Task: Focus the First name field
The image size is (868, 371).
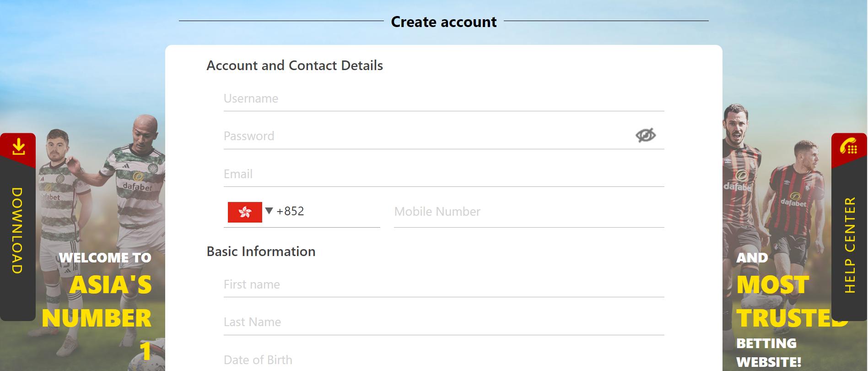Action: (x=444, y=285)
